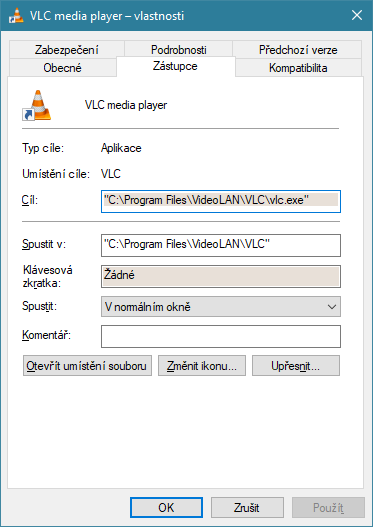
Task: Cancel the dialog with Zrušit
Action: (x=247, y=508)
